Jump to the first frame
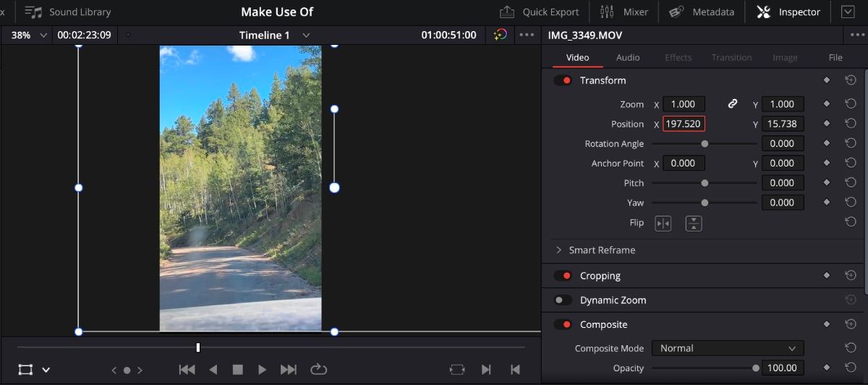Viewport: 868px width, 385px height. pos(187,370)
